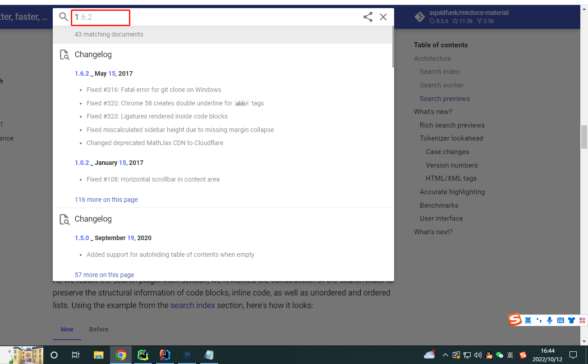
Task: Open squidfunk/mkdocs-material repository link
Action: 469,13
